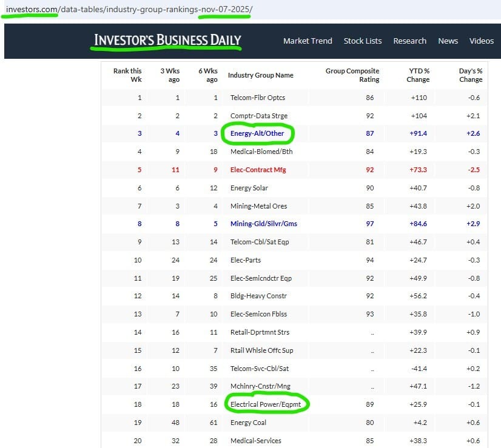
Task: Select the Telcom-Fibr Optcs group name
Action: pos(258,98)
